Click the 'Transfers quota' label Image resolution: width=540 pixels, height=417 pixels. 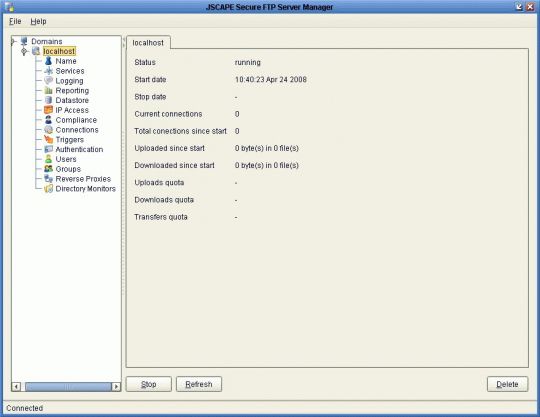pyautogui.click(x=161, y=217)
